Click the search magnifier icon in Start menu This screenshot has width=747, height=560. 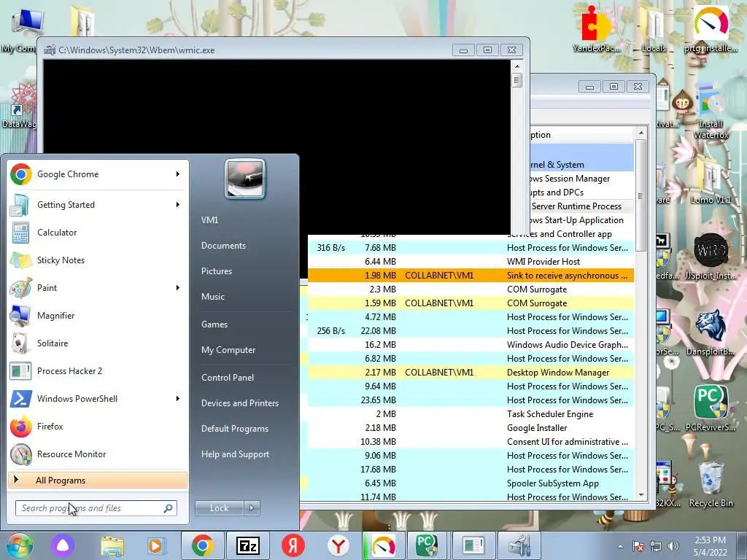coord(168,508)
